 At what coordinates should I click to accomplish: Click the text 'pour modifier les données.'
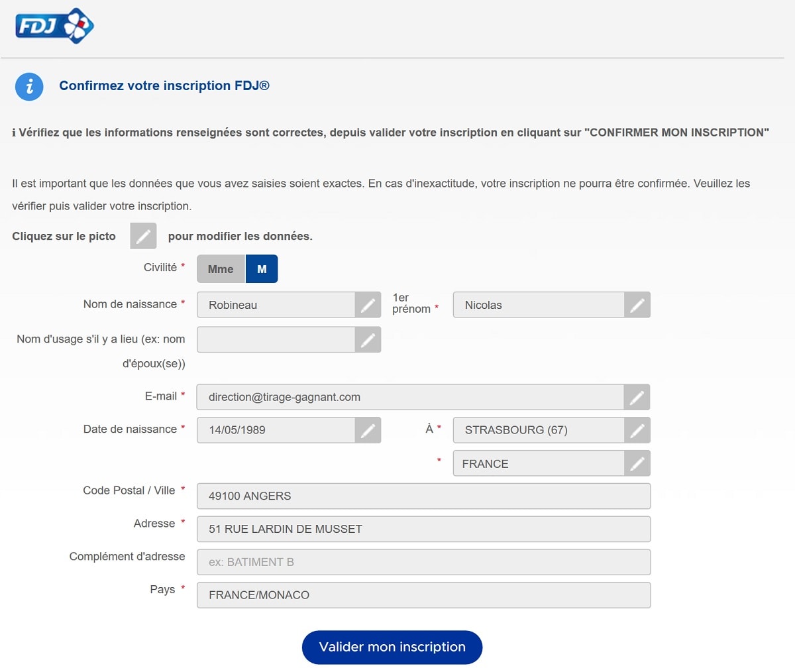click(240, 236)
